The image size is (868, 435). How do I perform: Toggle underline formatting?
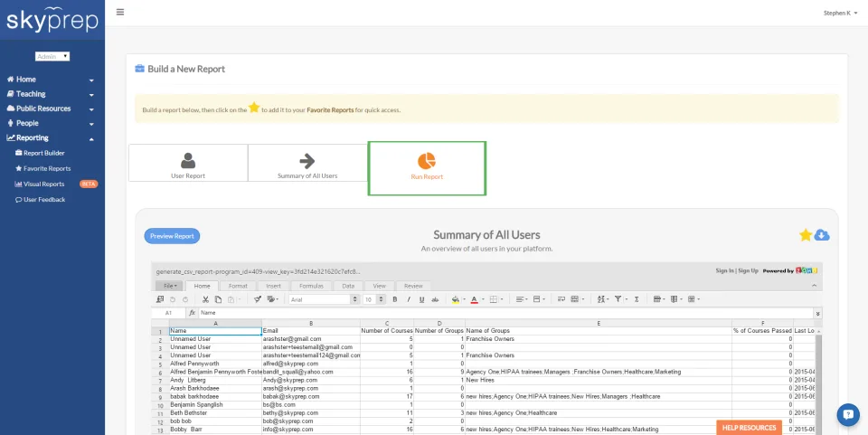422,299
